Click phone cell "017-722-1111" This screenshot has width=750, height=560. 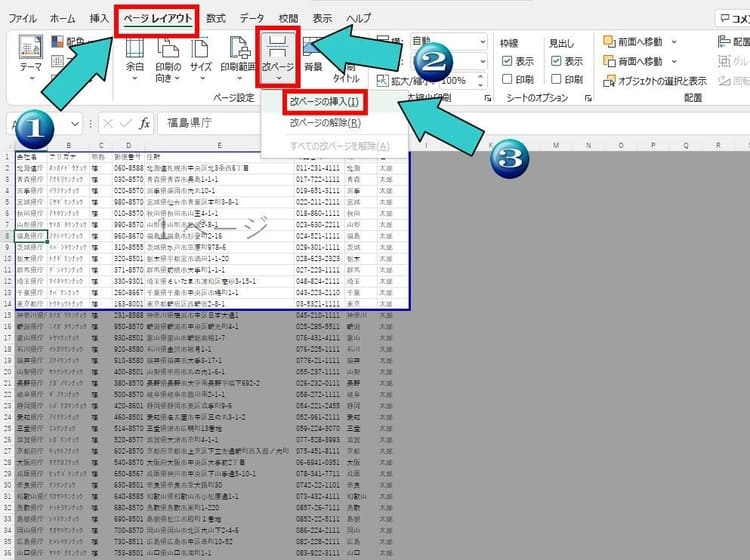pos(318,179)
